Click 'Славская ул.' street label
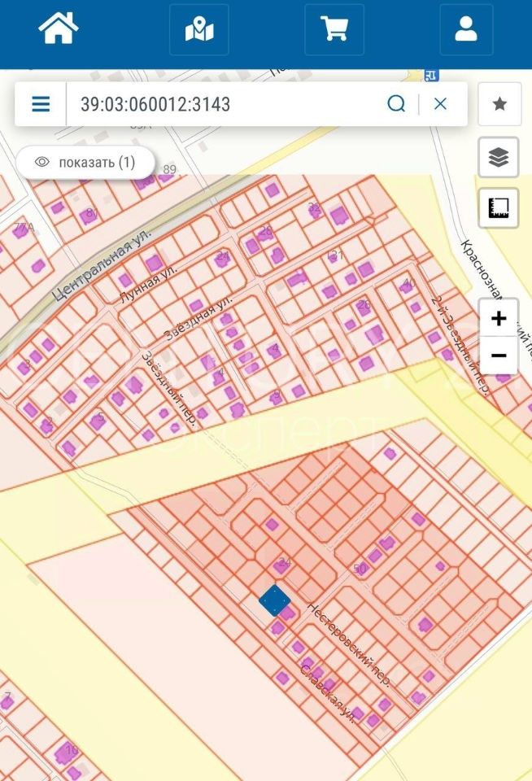Image resolution: width=532 pixels, height=781 pixels. 327,694
